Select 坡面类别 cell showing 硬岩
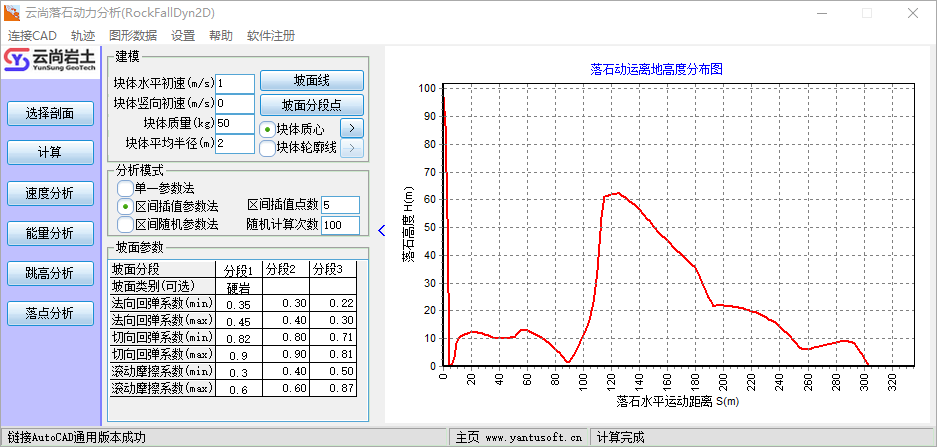This screenshot has height=447, width=937. click(238, 287)
